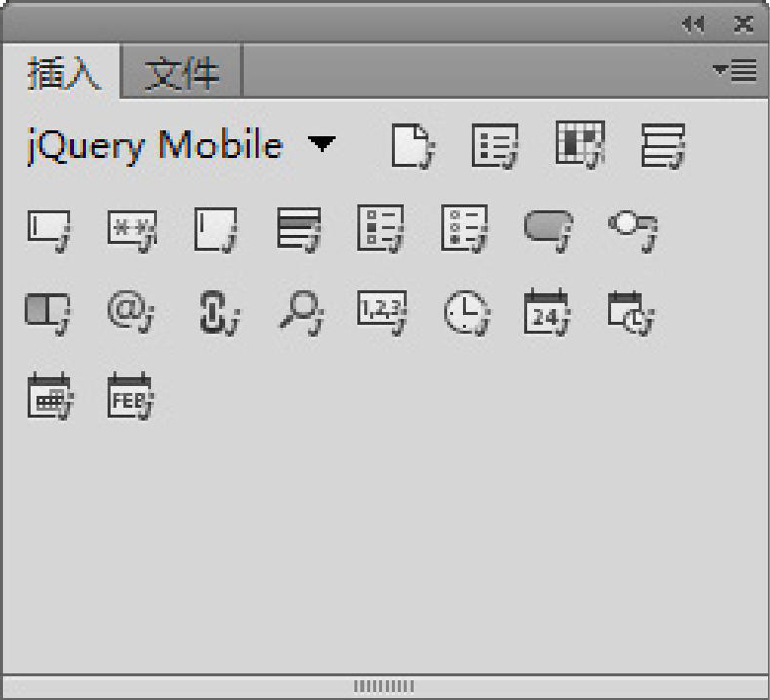The height and width of the screenshot is (700, 770).
Task: Insert a Password Input field icon
Action: (132, 230)
